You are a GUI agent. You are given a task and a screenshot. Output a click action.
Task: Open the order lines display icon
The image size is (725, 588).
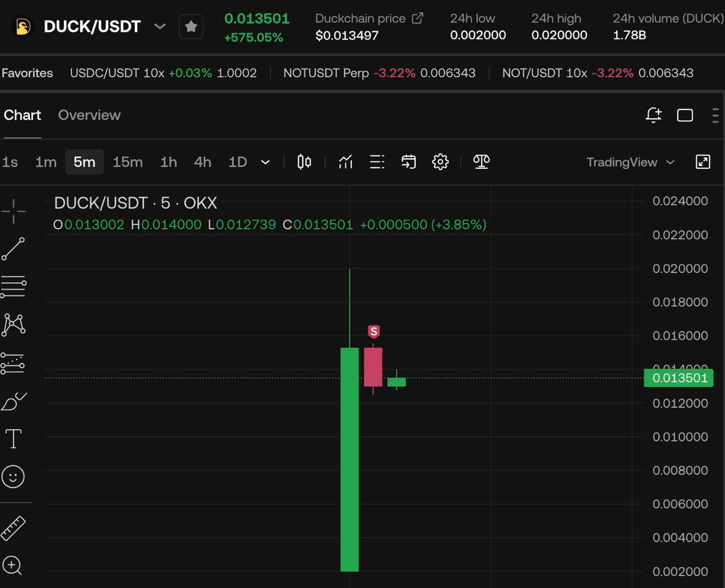[x=377, y=162]
